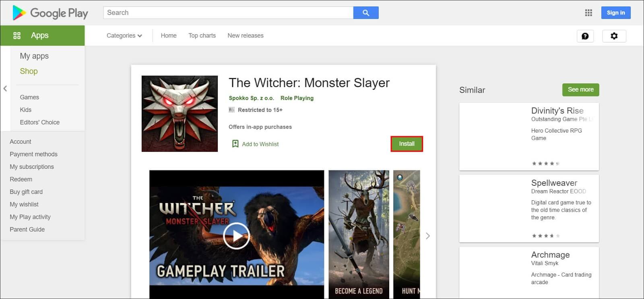Click See more for similar apps
Image resolution: width=644 pixels, height=299 pixels.
pos(580,89)
